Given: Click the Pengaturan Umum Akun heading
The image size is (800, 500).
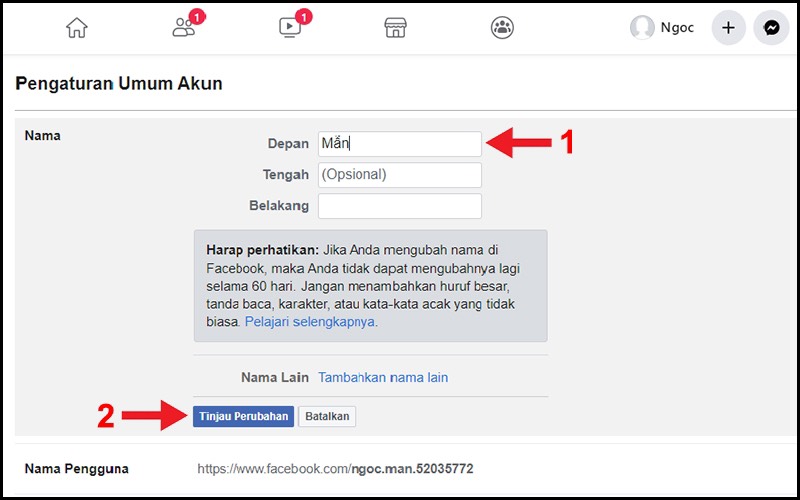Looking at the screenshot, I should point(119,83).
